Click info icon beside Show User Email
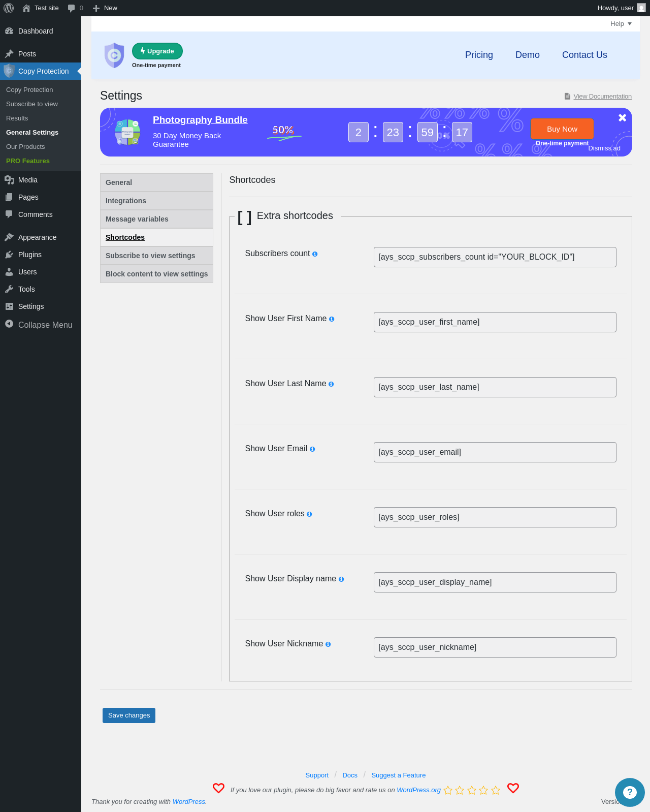 (312, 449)
